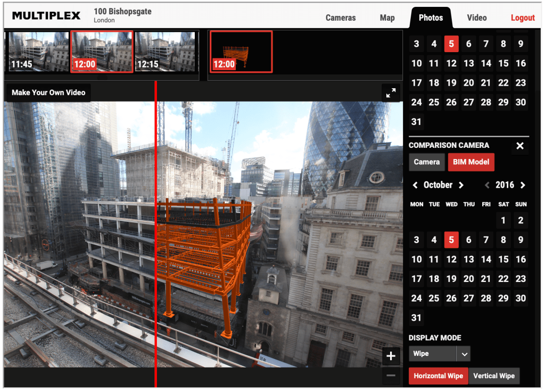The image size is (545, 392).
Task: Go to previous month before October
Action: tap(415, 185)
